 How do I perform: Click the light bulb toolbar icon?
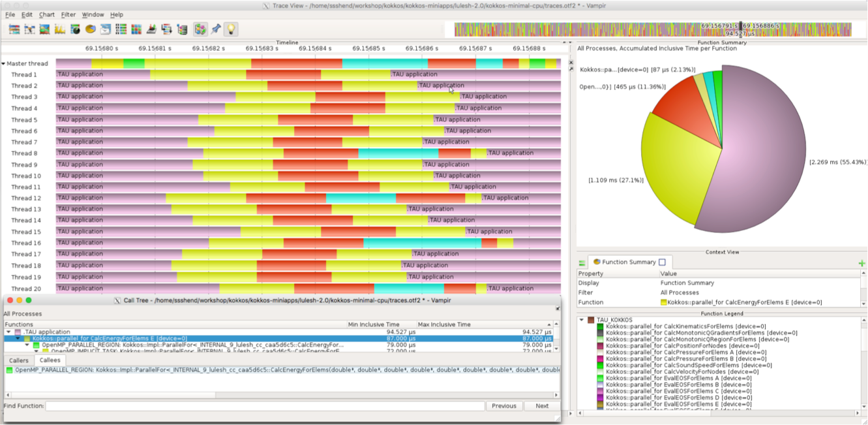click(x=231, y=29)
